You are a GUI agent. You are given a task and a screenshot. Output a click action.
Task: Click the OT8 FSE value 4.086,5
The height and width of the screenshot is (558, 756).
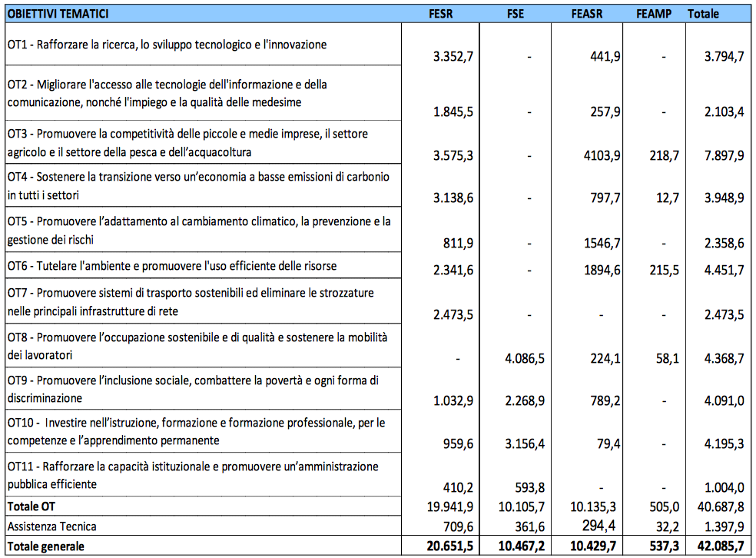click(525, 359)
